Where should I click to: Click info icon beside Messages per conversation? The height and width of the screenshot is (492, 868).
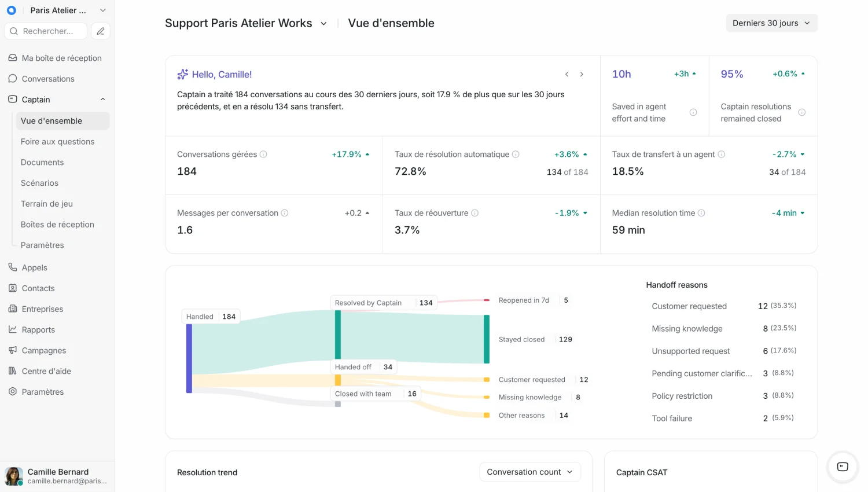pos(285,213)
